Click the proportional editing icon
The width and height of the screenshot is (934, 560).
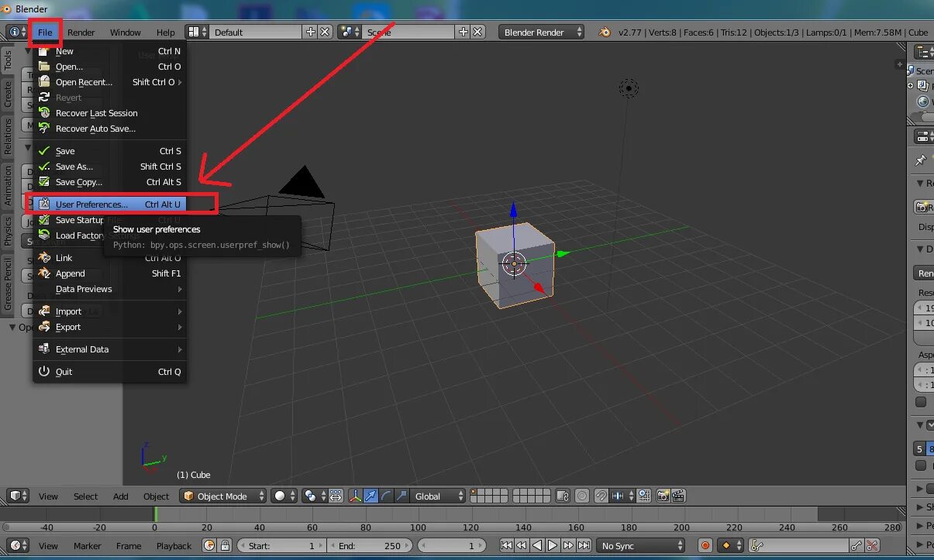click(581, 496)
